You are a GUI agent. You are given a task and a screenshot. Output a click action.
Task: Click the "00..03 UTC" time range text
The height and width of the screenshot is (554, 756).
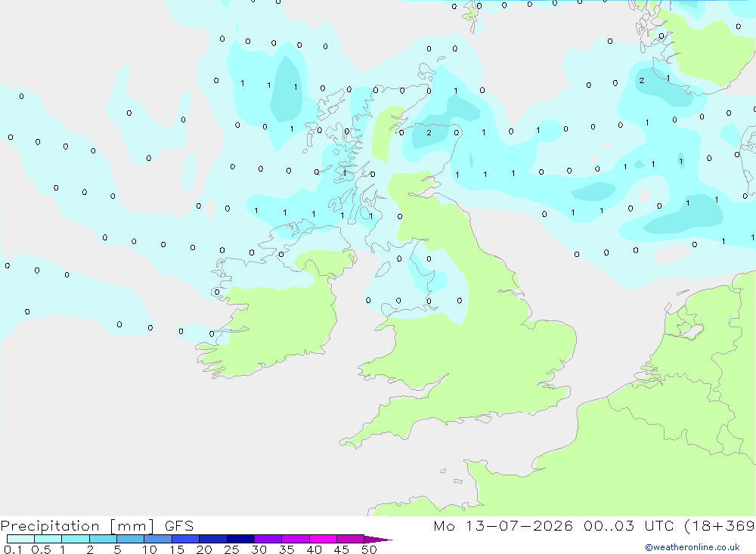click(630, 526)
